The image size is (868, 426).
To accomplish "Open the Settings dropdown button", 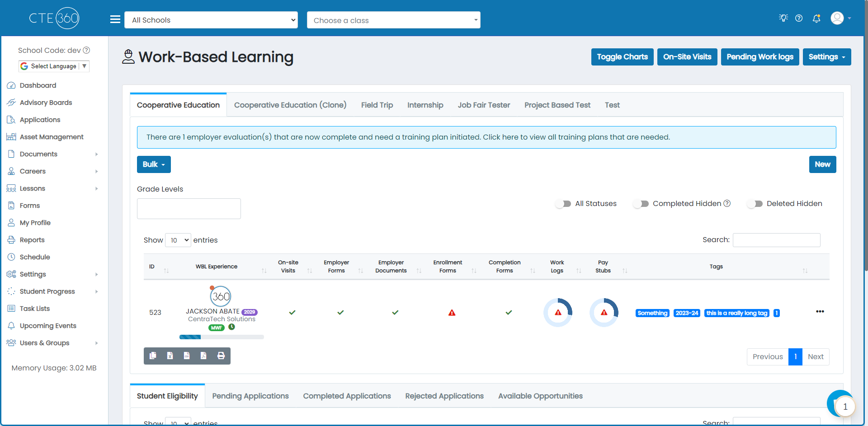I will click(x=827, y=57).
